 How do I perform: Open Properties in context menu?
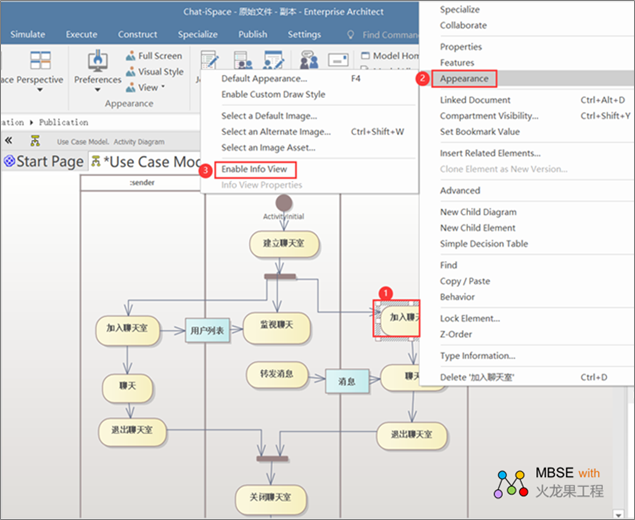(461, 47)
